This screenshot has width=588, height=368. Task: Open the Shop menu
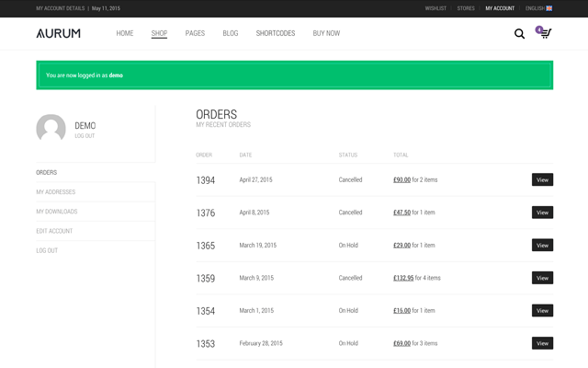159,33
